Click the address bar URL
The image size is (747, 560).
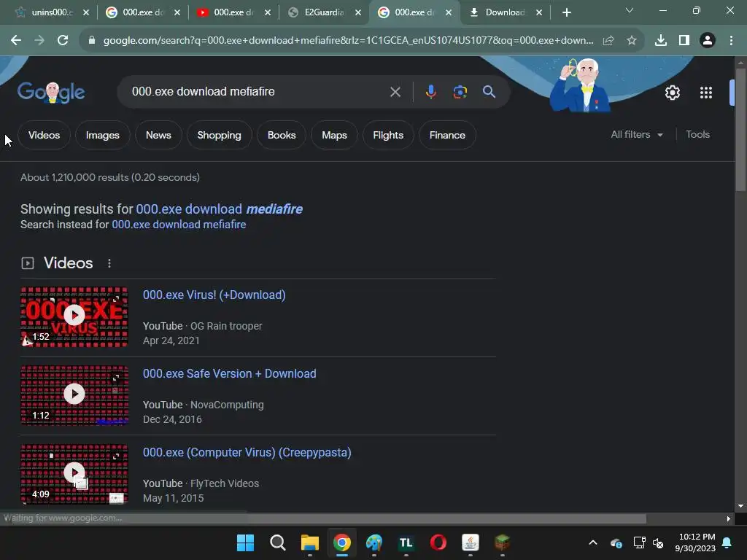point(348,41)
